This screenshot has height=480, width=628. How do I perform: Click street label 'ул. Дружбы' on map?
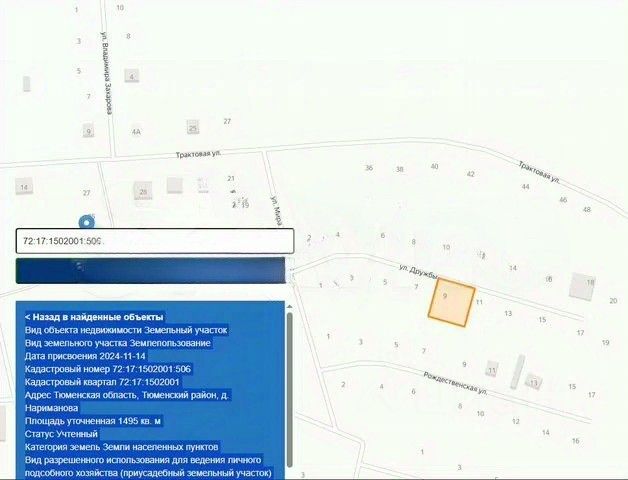pyautogui.click(x=419, y=271)
